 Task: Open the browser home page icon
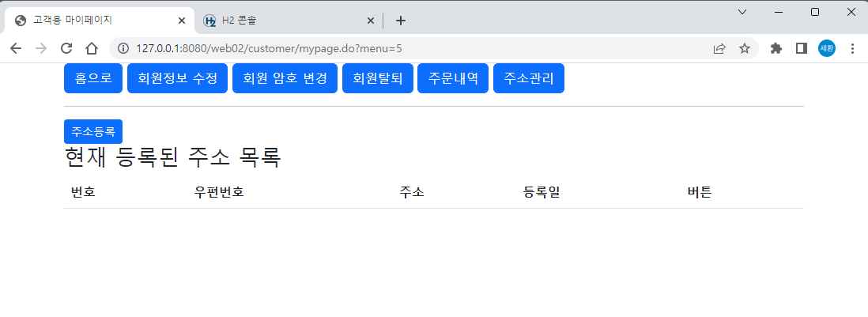(92, 49)
